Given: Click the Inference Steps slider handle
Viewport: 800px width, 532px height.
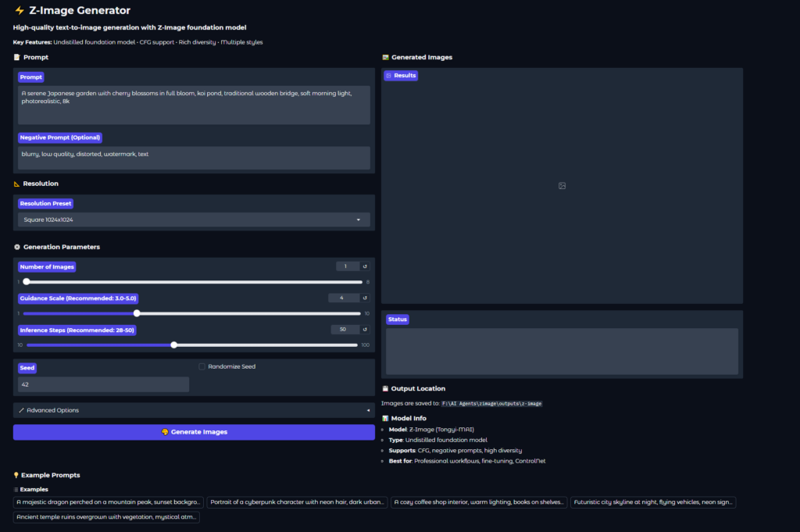Looking at the screenshot, I should pos(174,345).
